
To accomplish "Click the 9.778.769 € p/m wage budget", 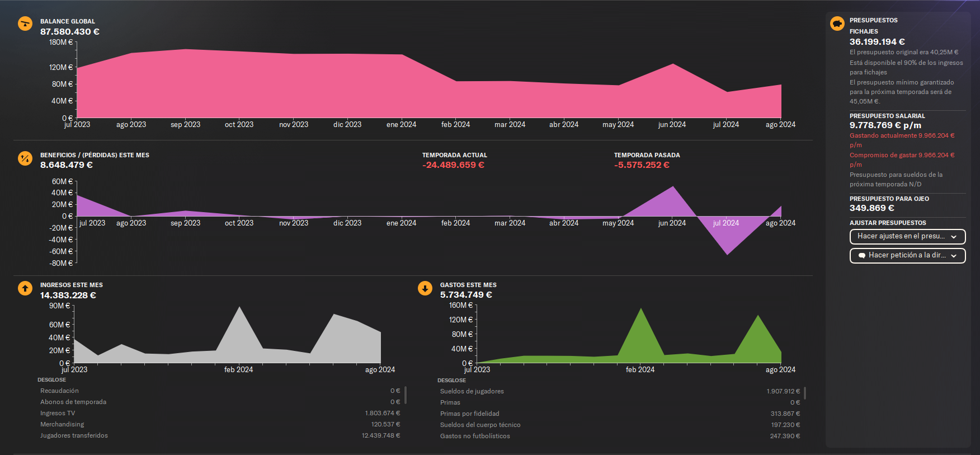I will (x=885, y=125).
